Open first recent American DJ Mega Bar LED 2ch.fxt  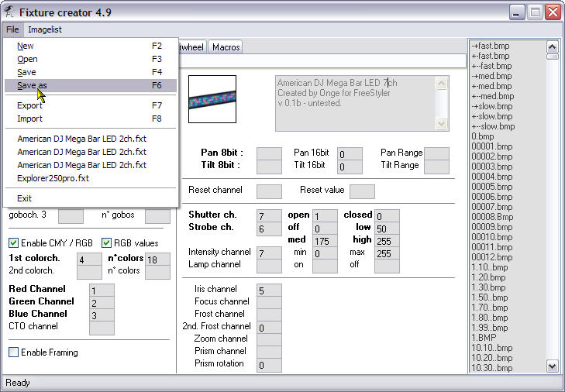(x=90, y=139)
